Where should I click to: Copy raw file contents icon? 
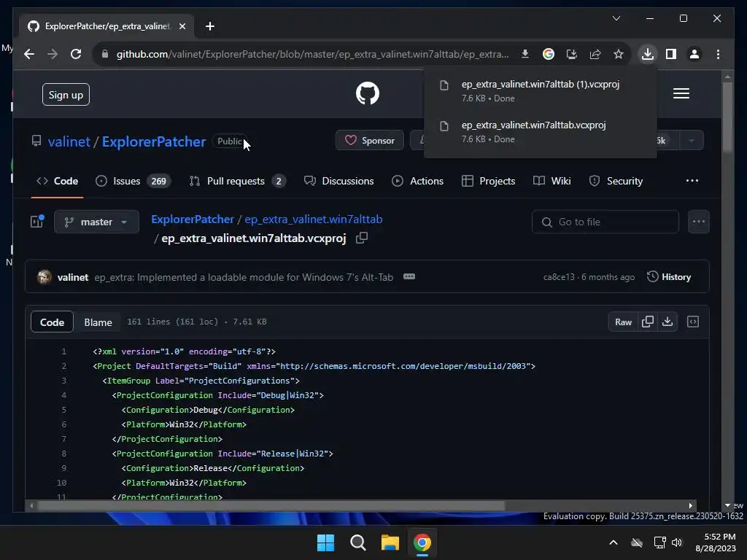click(648, 322)
